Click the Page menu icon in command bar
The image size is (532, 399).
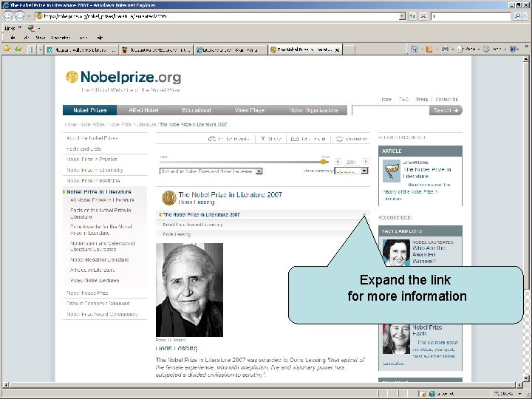coord(460,50)
